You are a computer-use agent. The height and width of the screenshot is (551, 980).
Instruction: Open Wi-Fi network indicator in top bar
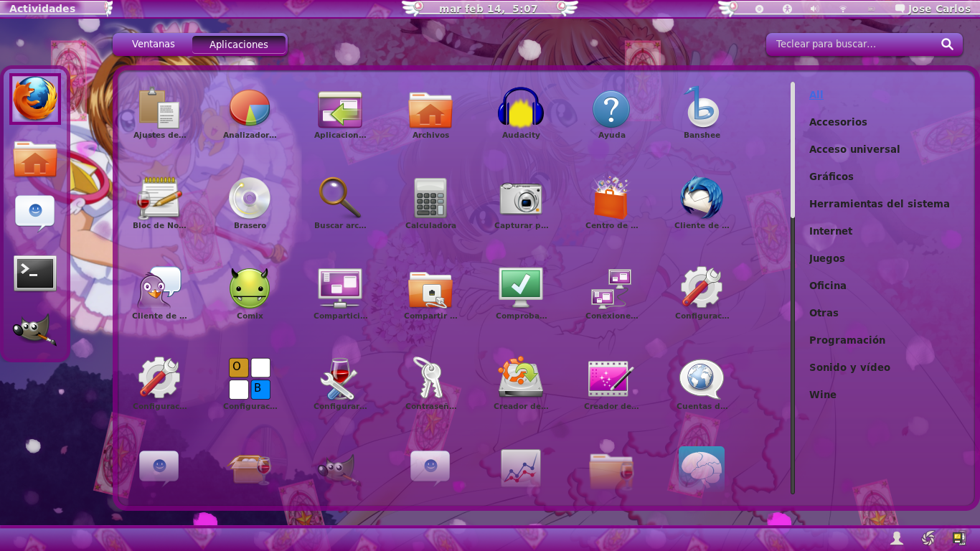[x=843, y=9]
